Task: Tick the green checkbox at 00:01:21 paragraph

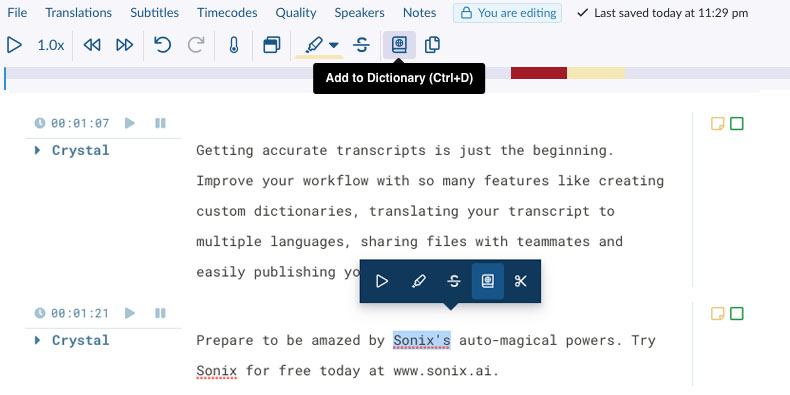Action: (737, 313)
